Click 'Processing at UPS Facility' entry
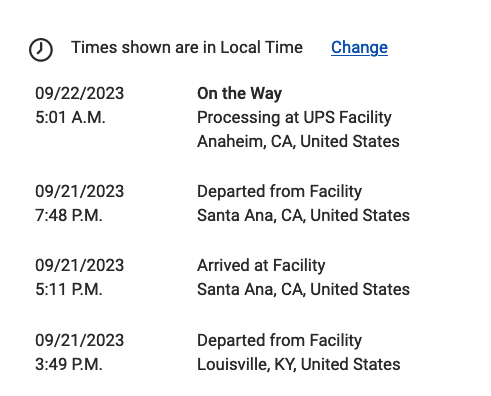 [294, 118]
